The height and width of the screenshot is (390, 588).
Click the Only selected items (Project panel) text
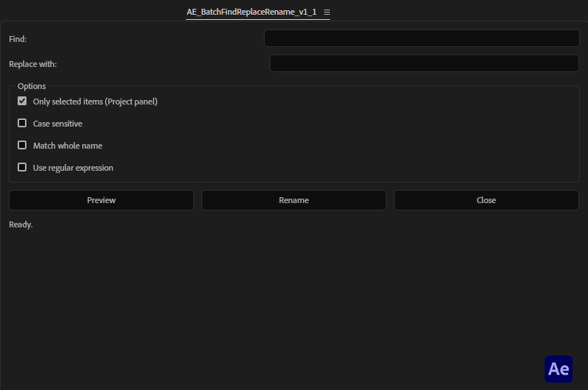point(95,102)
